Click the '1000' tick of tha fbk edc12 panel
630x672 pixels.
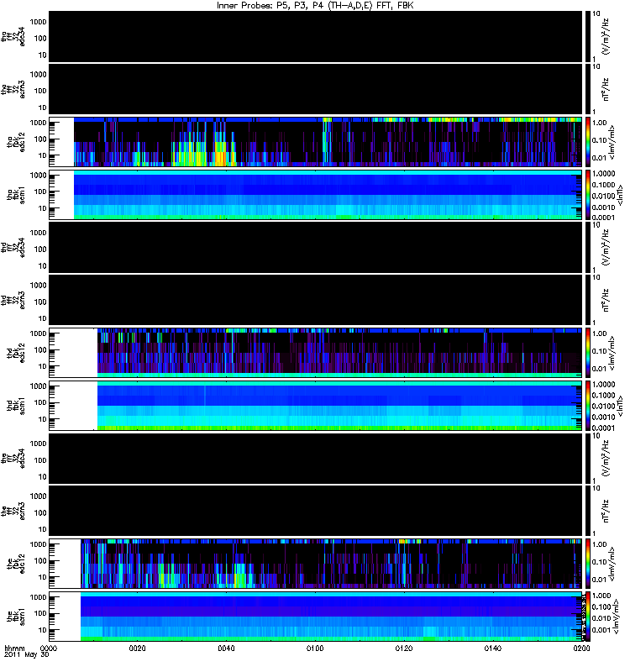38,123
